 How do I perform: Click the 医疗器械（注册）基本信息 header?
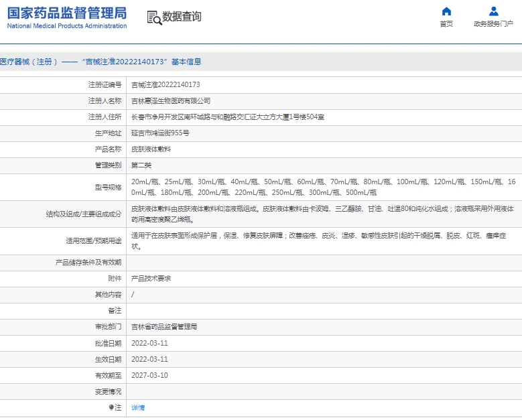(x=101, y=62)
